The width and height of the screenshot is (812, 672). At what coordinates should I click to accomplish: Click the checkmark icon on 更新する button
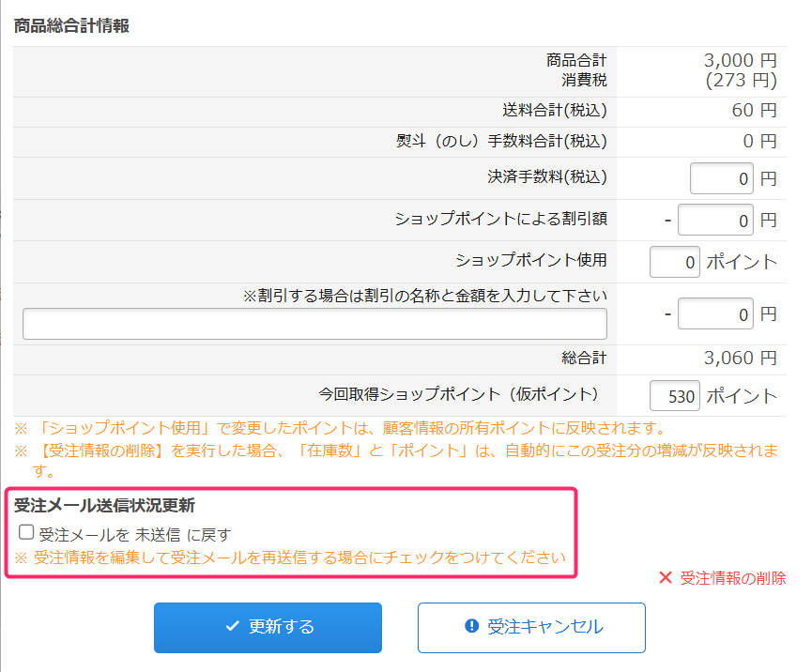coord(233,627)
